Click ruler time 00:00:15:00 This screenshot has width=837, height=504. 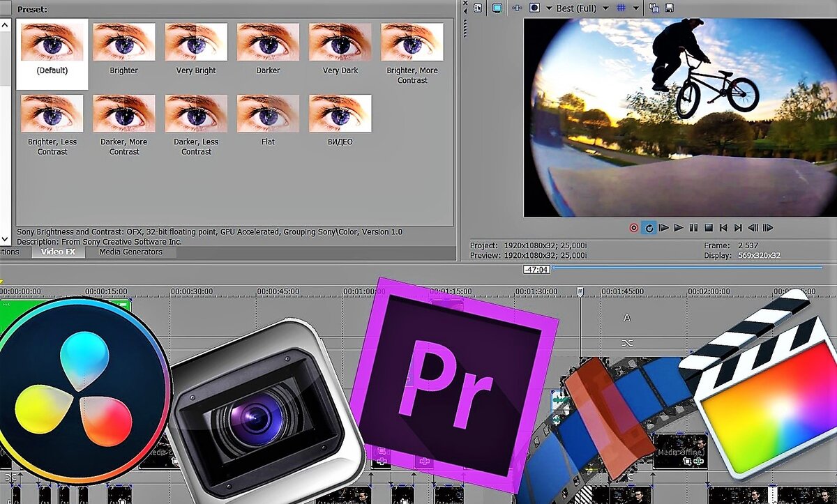[106, 291]
